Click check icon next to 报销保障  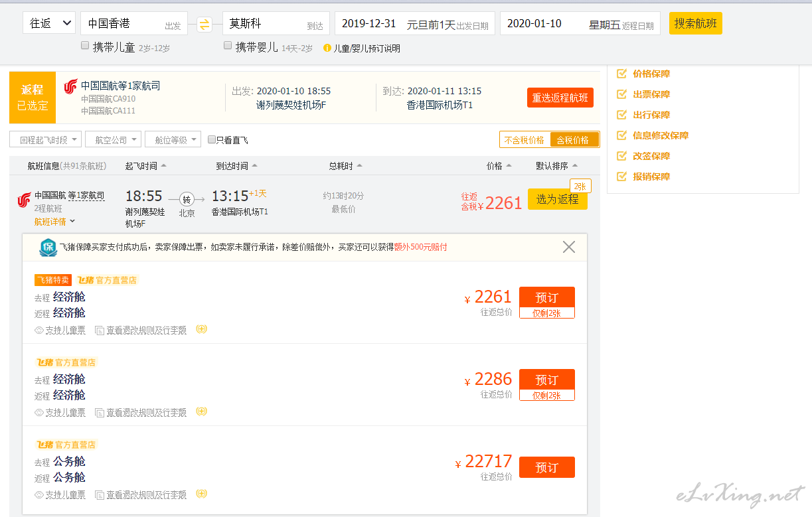pos(621,177)
